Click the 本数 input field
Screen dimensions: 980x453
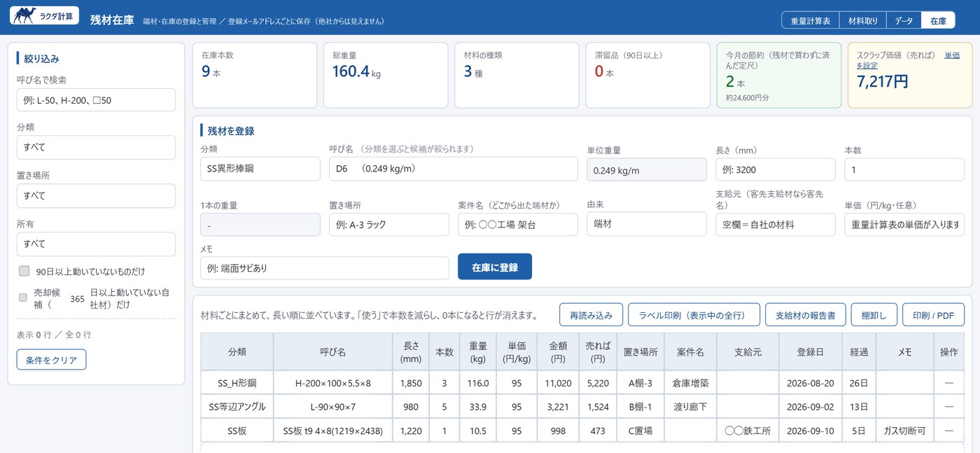904,169
